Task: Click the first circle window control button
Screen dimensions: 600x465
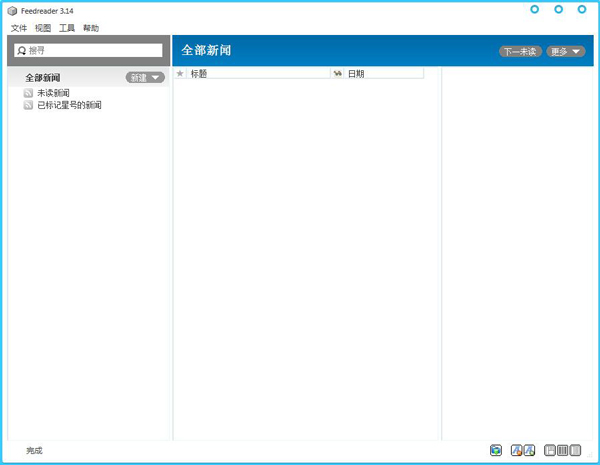Action: click(x=535, y=9)
